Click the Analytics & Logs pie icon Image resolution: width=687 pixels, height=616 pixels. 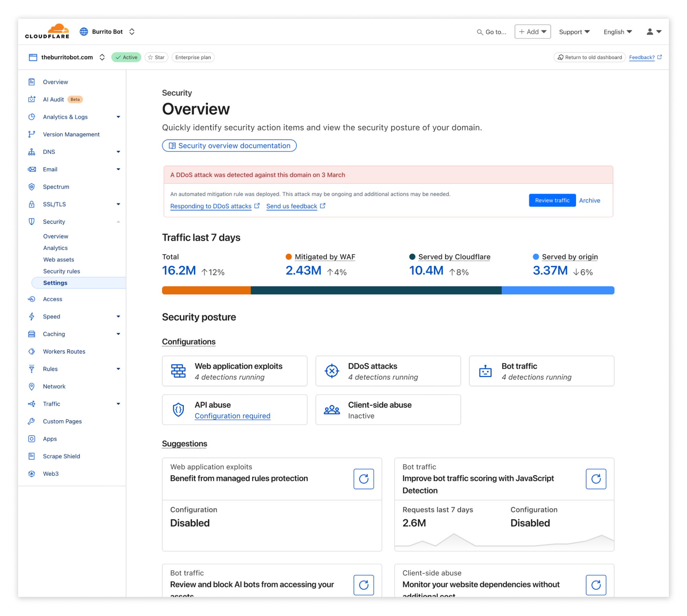tap(32, 117)
